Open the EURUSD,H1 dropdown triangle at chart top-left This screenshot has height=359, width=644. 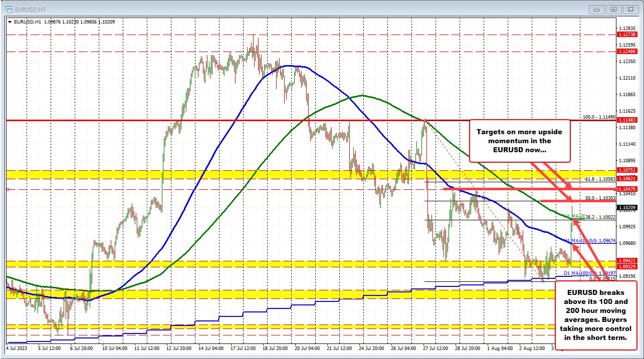(x=10, y=22)
